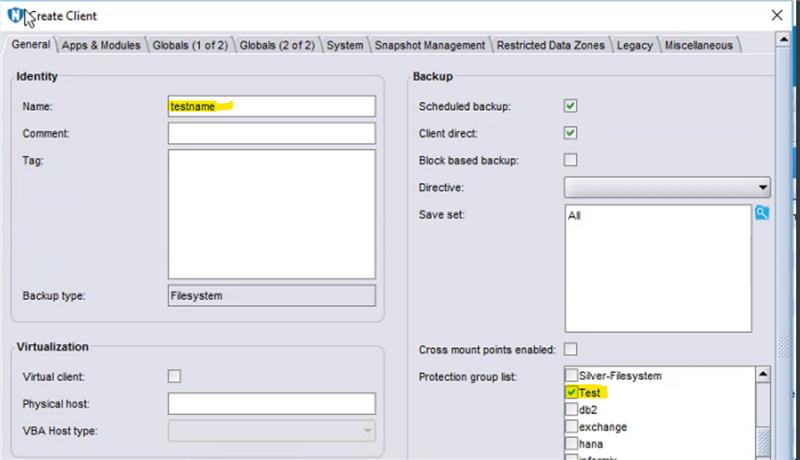The width and height of the screenshot is (800, 460).
Task: Close the Create Client dialog
Action: point(777,15)
